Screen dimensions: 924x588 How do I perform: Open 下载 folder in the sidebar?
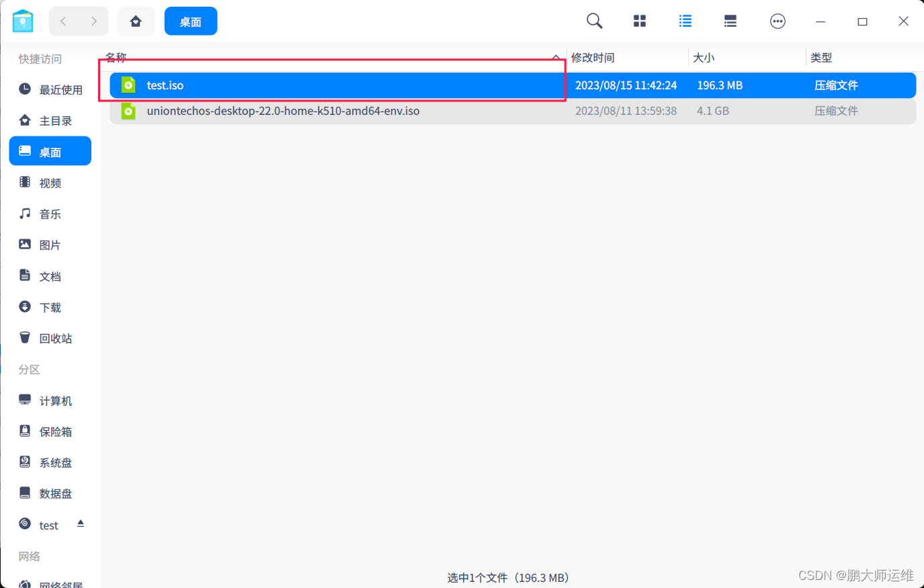pos(50,307)
